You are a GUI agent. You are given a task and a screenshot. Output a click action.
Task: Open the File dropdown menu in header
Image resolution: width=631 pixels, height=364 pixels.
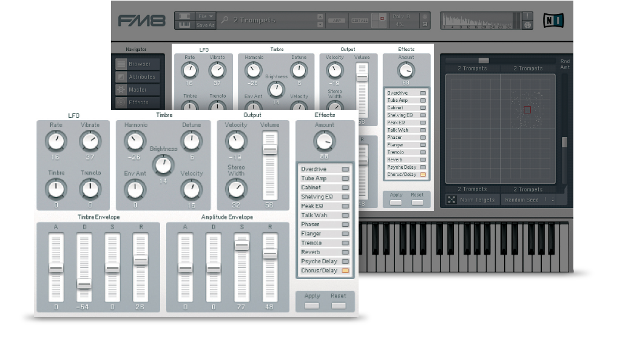pyautogui.click(x=205, y=16)
